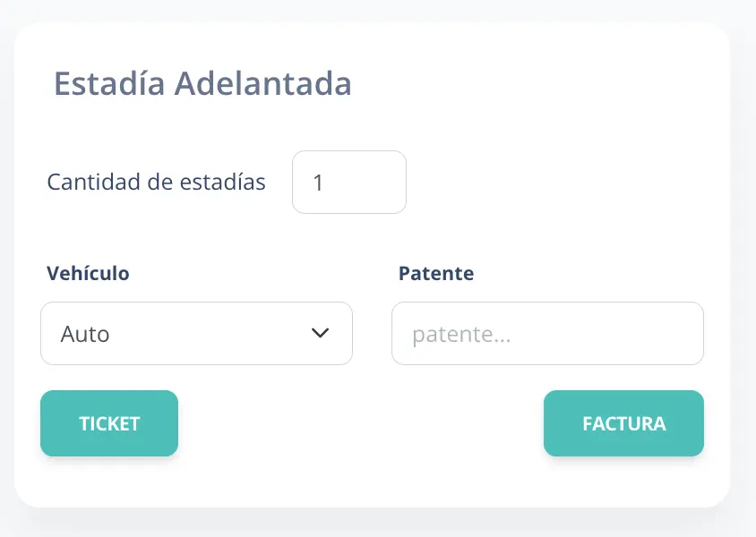
Task: Click the chevron on the vehicle selector
Action: pos(320,333)
